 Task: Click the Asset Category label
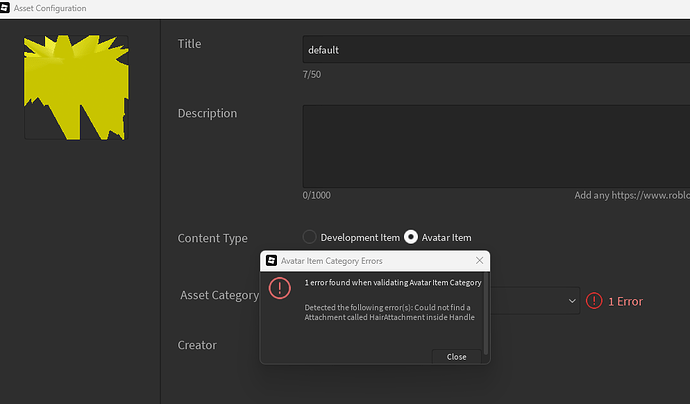220,296
